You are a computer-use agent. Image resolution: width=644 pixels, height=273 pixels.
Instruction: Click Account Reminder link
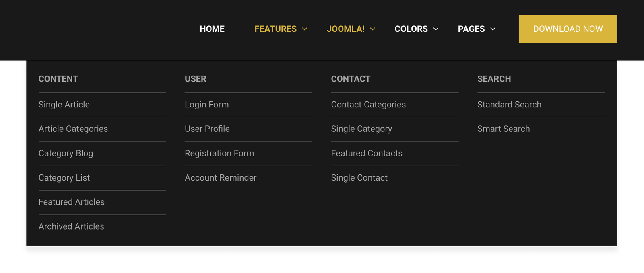pos(220,178)
